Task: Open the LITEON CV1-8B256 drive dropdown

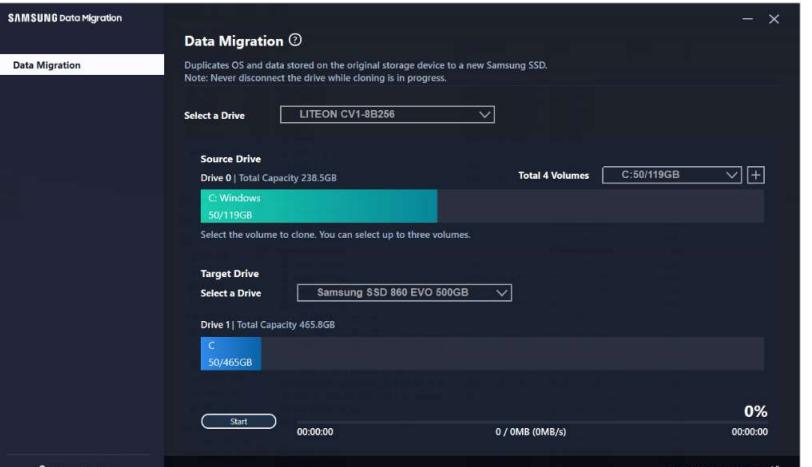Action: [x=387, y=114]
